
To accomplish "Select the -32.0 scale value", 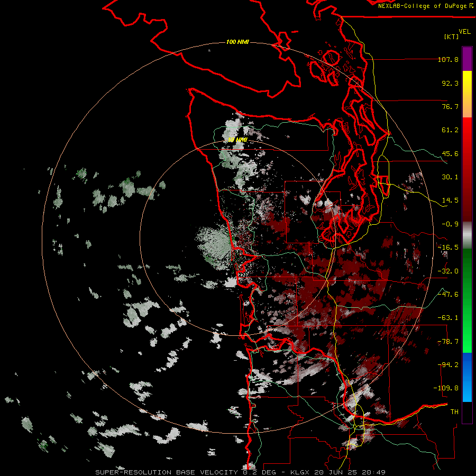I will pos(448,271).
